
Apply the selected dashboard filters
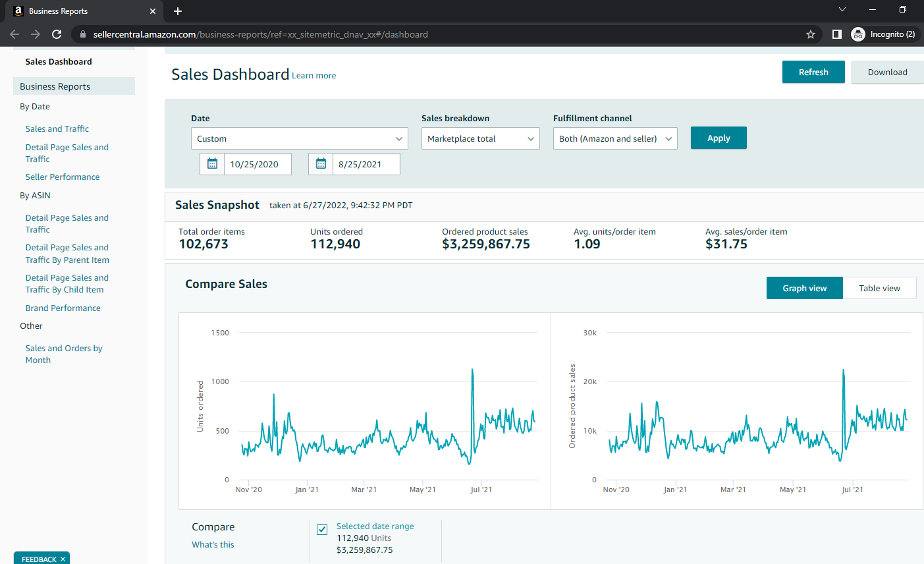[x=719, y=138]
